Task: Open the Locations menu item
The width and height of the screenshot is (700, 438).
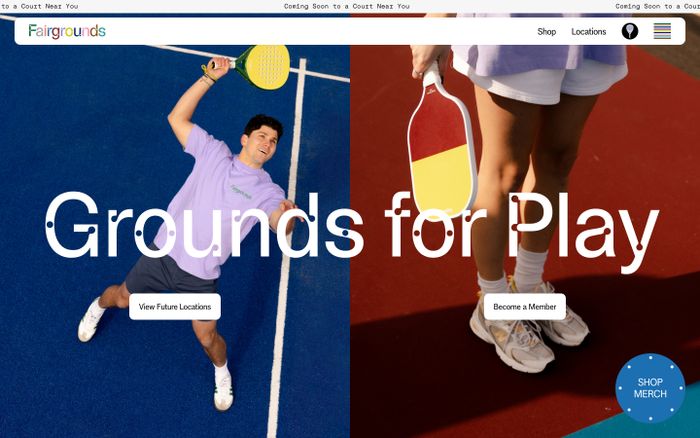Action: (x=588, y=32)
